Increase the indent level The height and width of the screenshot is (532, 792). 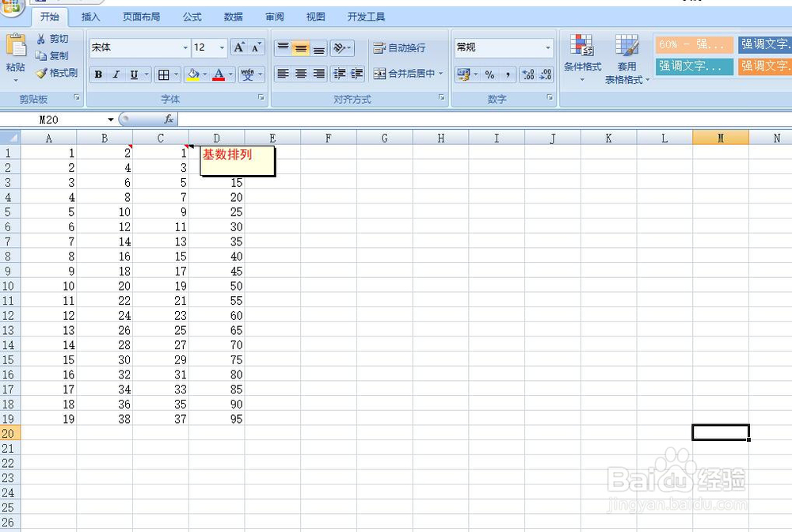[x=357, y=74]
